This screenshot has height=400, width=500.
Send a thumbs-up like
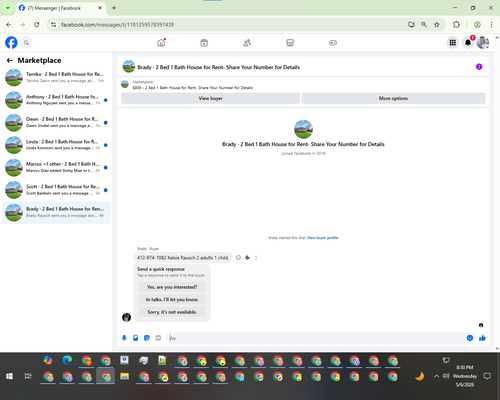(x=482, y=338)
